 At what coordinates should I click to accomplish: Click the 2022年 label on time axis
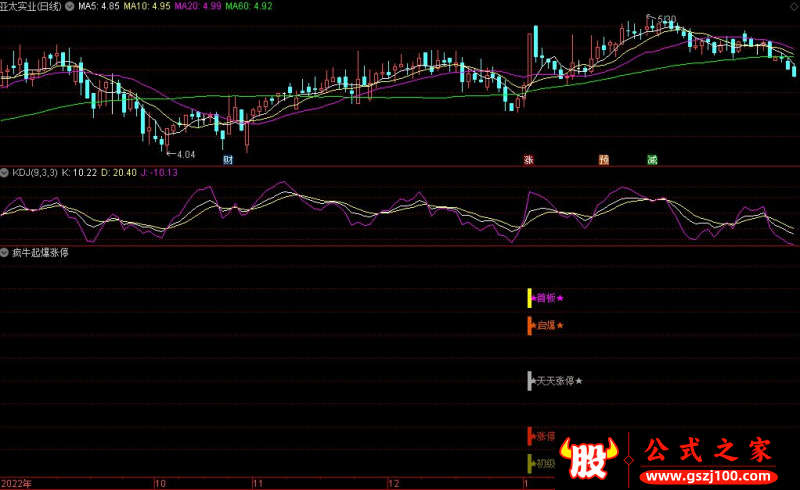coord(16,483)
